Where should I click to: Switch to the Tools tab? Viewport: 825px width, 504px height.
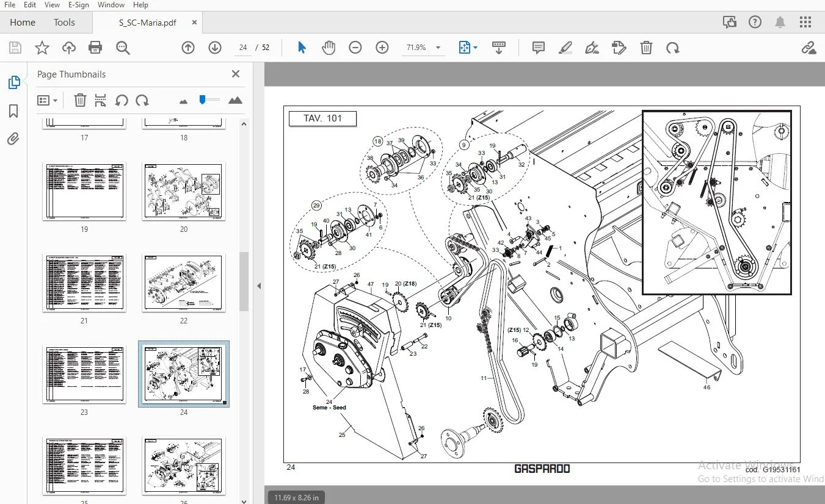click(64, 23)
